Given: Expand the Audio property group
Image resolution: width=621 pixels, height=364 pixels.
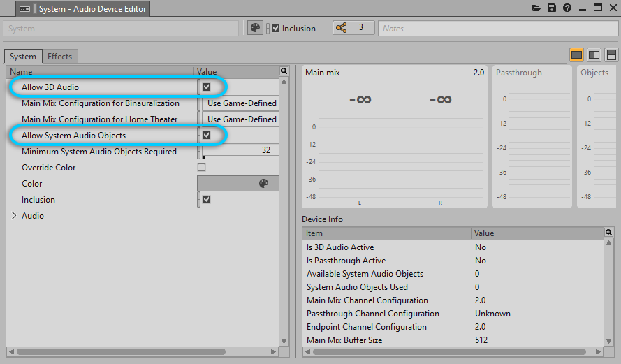Looking at the screenshot, I should tap(14, 216).
